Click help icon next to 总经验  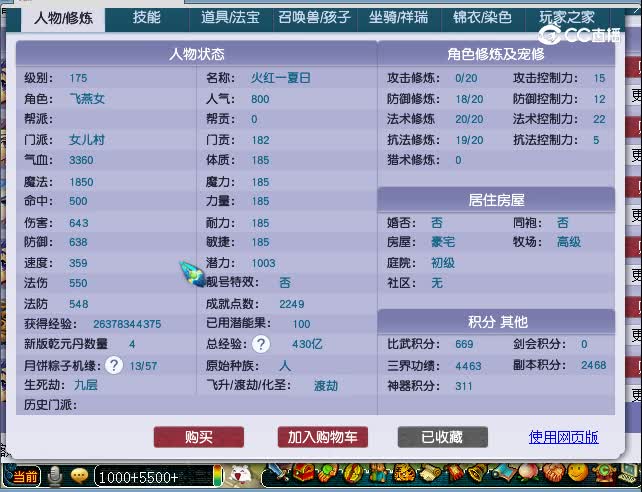pyautogui.click(x=261, y=344)
